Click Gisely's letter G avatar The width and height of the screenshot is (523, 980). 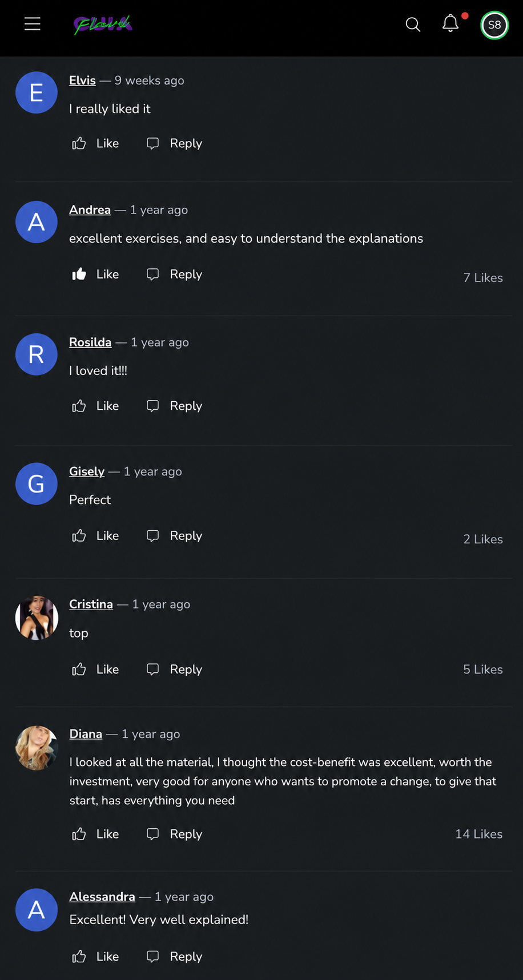(37, 483)
